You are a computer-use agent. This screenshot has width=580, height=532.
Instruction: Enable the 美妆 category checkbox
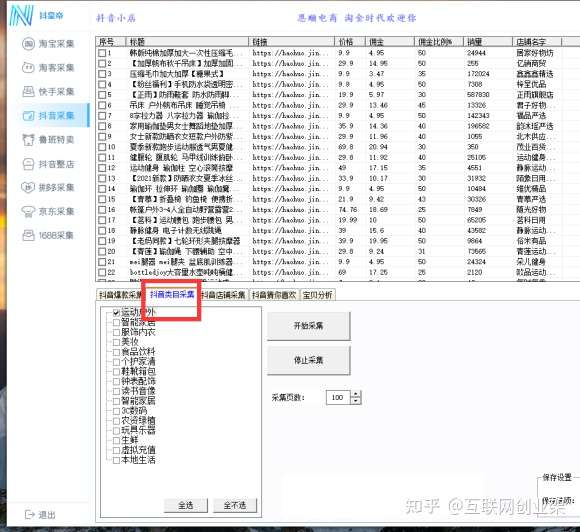pos(117,342)
